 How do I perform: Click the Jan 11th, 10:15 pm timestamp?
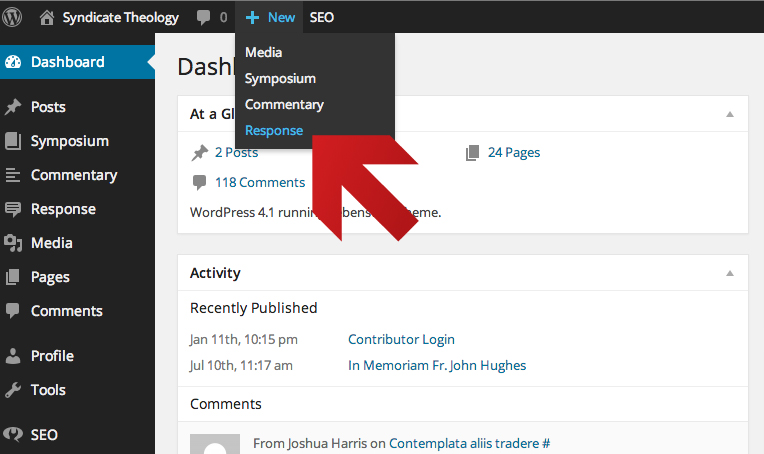pos(244,340)
